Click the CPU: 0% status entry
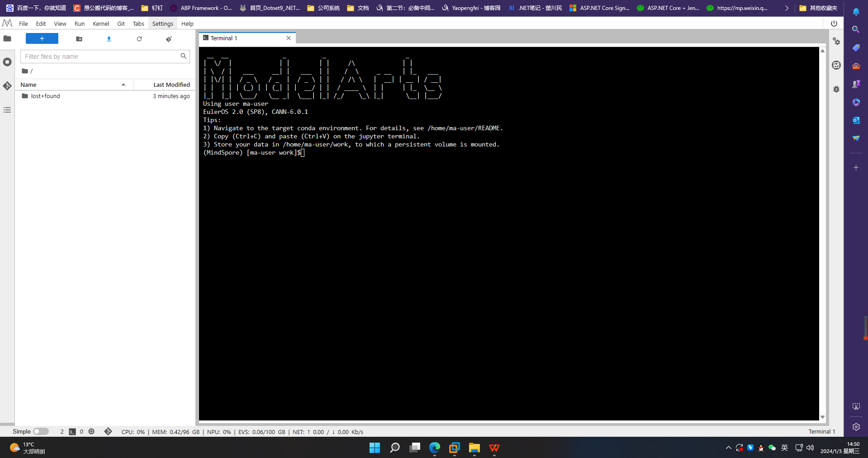The height and width of the screenshot is (458, 868). click(133, 432)
